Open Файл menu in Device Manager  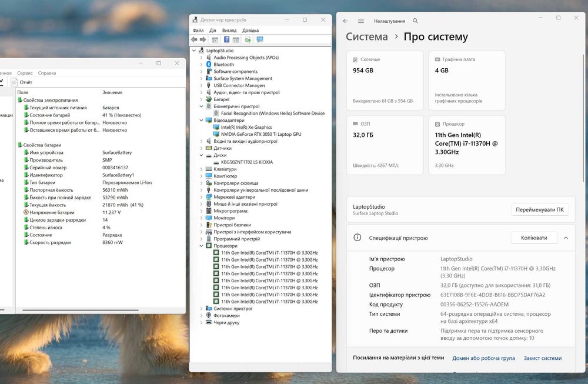click(198, 31)
